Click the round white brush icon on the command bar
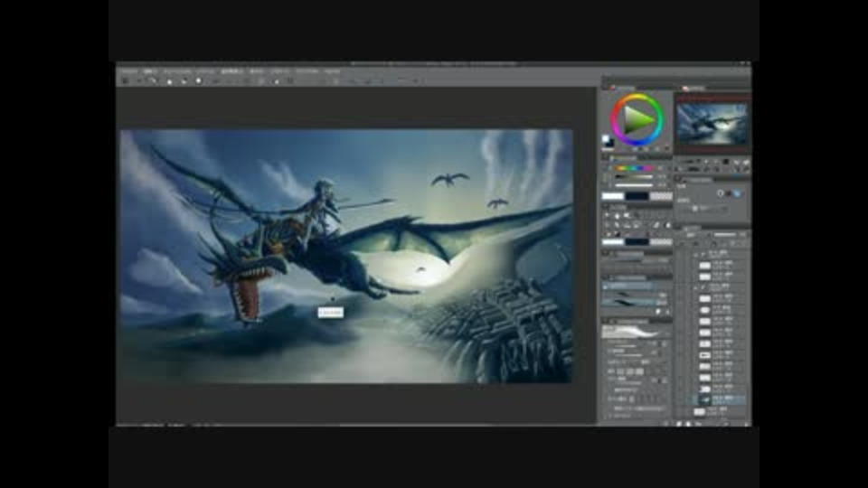 point(198,80)
